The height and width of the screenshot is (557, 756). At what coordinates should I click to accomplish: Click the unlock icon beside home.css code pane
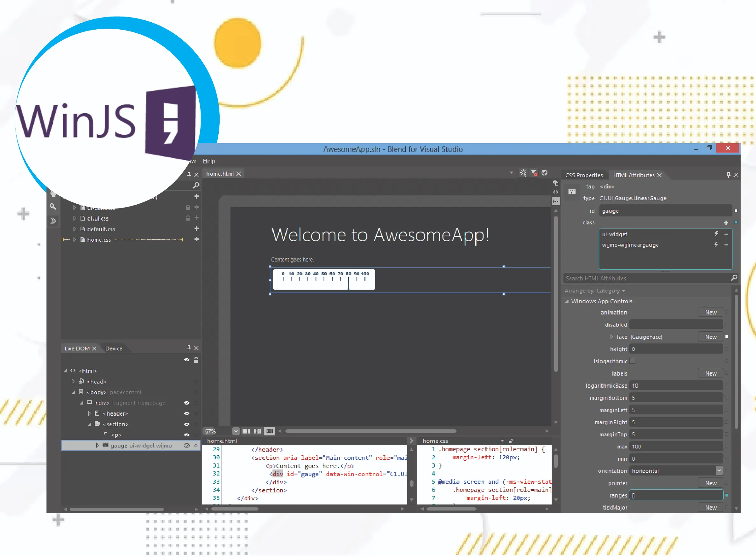click(511, 441)
